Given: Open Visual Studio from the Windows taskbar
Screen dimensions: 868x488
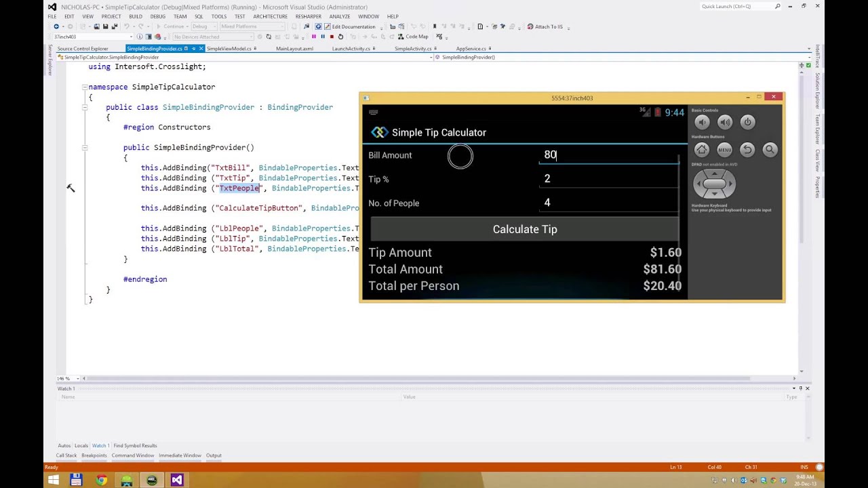Looking at the screenshot, I should pyautogui.click(x=177, y=480).
